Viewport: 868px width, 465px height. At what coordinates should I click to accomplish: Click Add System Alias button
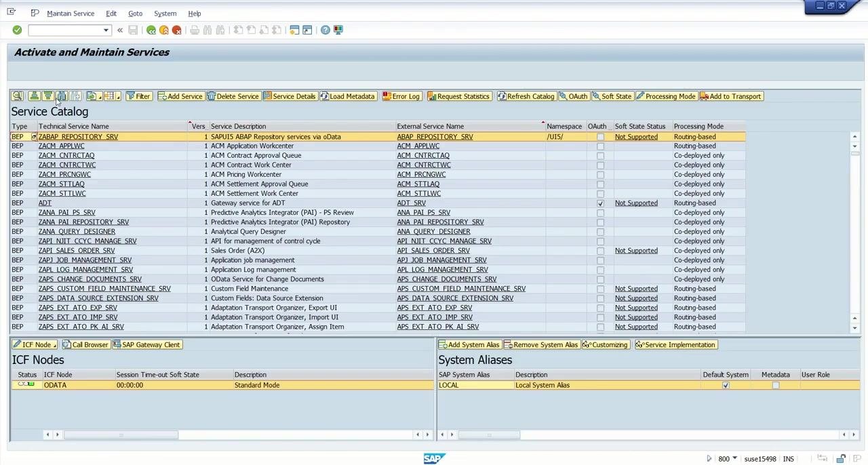coord(469,344)
